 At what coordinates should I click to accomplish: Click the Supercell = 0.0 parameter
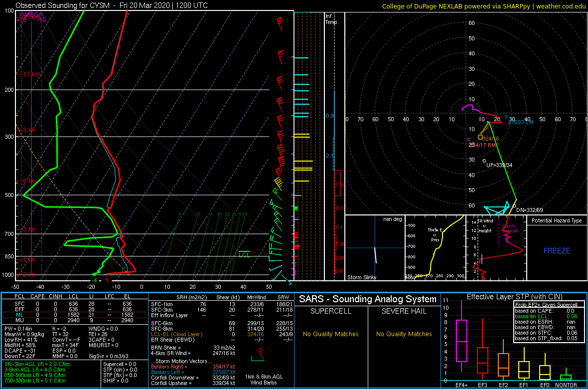(120, 364)
